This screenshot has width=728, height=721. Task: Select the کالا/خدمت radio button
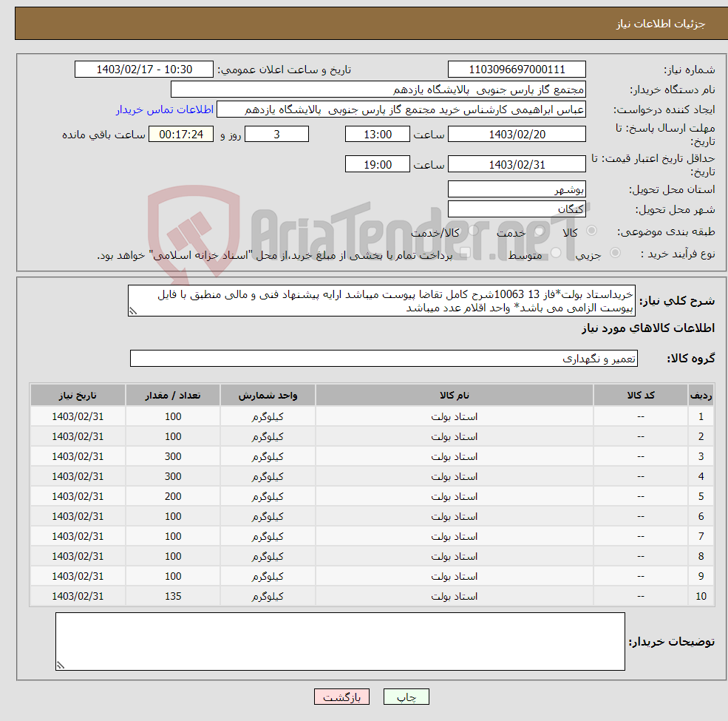tap(473, 231)
